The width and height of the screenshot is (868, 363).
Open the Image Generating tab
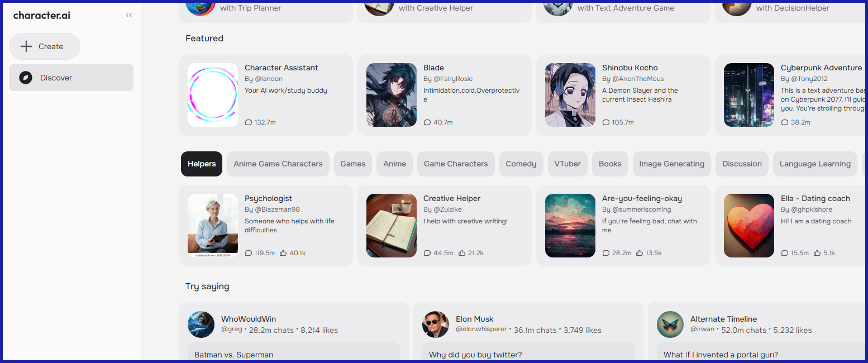pyautogui.click(x=671, y=164)
